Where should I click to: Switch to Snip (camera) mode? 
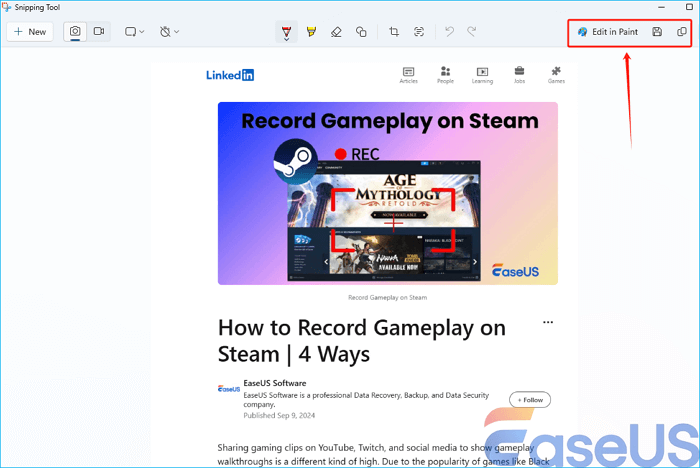pyautogui.click(x=75, y=32)
